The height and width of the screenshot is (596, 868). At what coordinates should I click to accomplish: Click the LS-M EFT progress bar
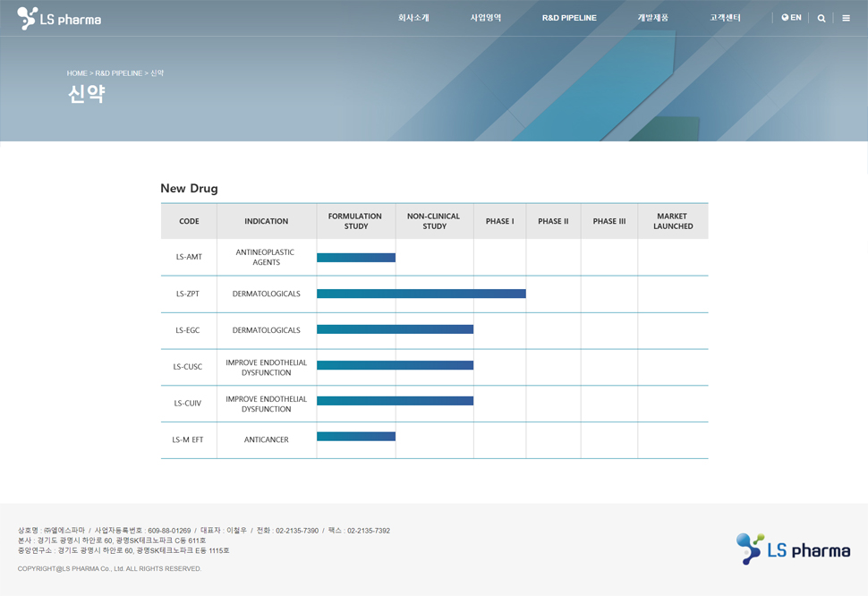[x=356, y=437]
